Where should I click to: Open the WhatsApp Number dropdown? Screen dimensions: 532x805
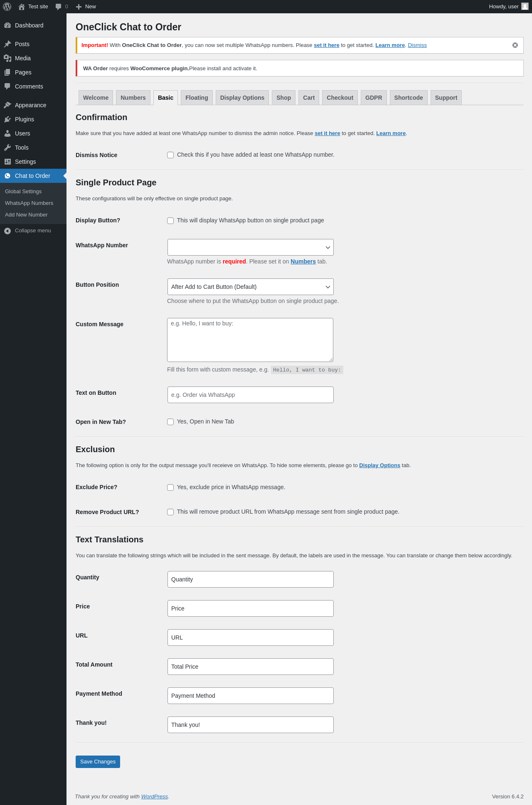(x=251, y=247)
